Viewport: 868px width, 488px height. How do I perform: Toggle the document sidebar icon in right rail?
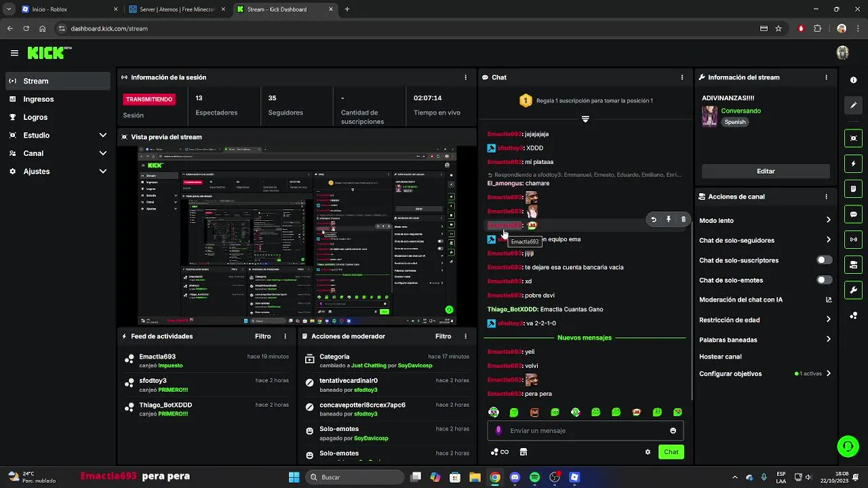click(x=853, y=188)
